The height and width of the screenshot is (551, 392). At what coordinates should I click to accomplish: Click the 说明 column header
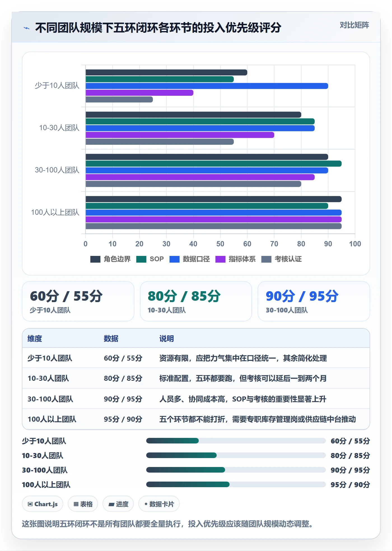click(167, 338)
